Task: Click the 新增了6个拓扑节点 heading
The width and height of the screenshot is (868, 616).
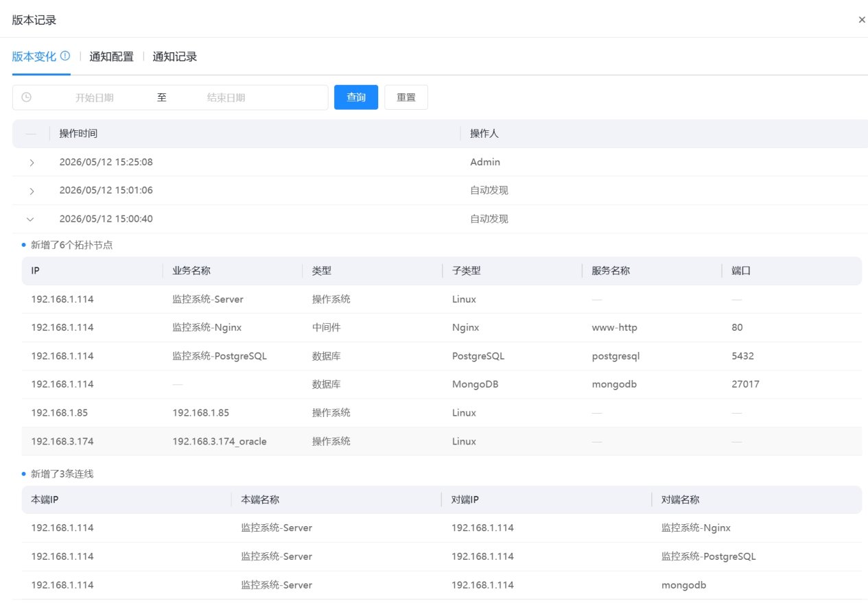Action: pyautogui.click(x=71, y=245)
